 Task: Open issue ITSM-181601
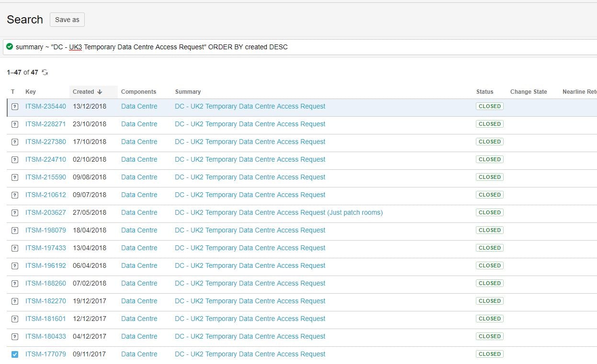coord(45,319)
